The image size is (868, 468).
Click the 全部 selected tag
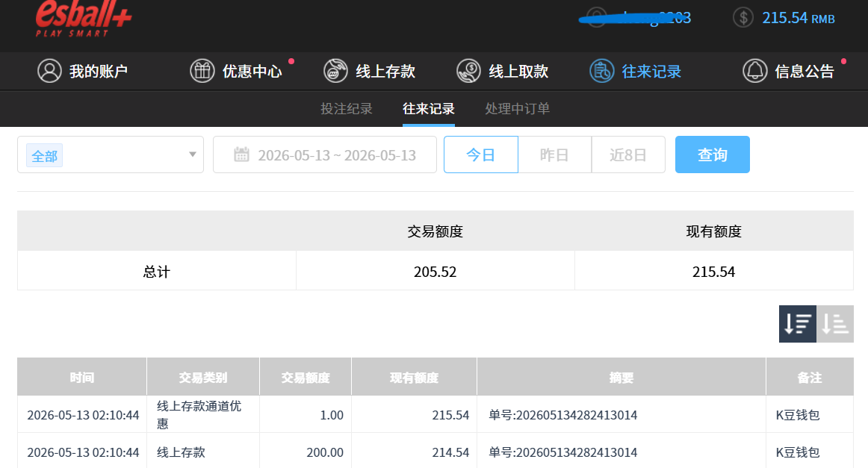click(x=44, y=156)
